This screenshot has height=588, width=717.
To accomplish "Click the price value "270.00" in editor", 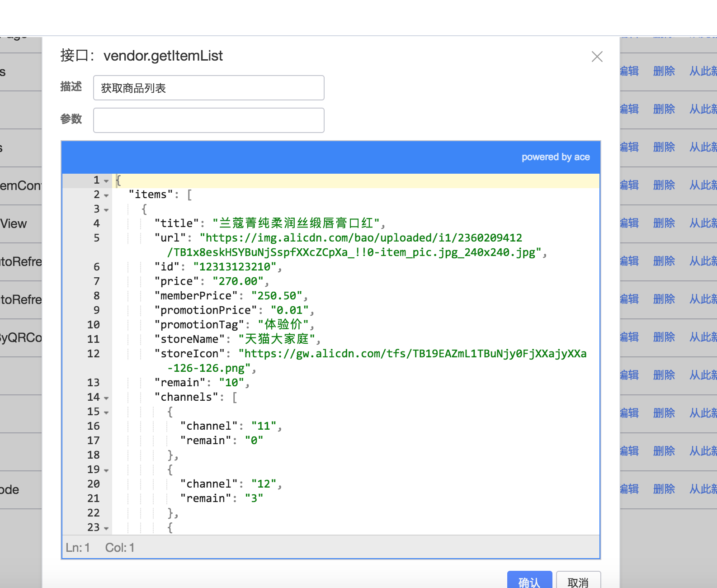I will point(238,281).
